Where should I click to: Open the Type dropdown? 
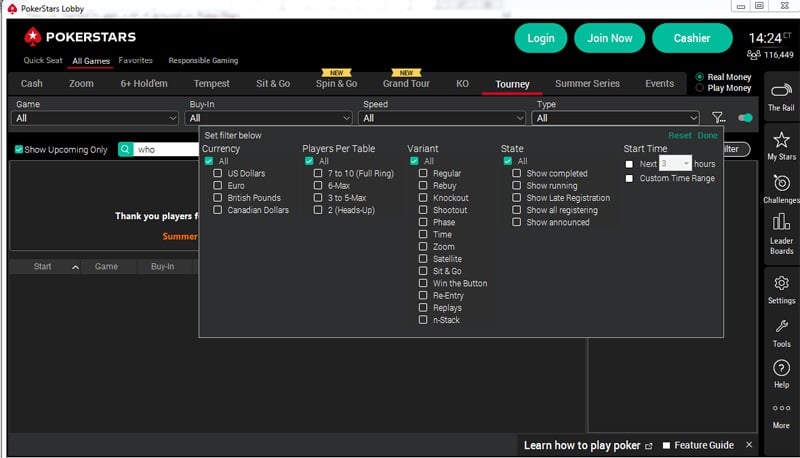tap(615, 118)
